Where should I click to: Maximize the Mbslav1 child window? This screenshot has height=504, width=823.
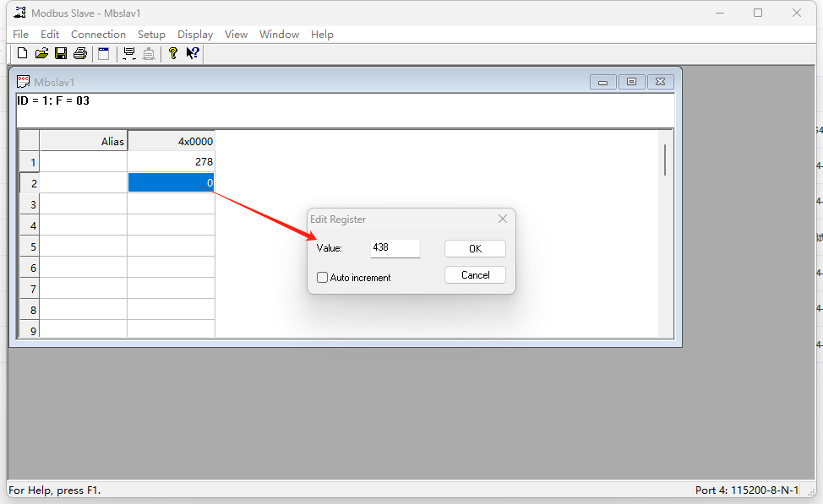click(631, 82)
